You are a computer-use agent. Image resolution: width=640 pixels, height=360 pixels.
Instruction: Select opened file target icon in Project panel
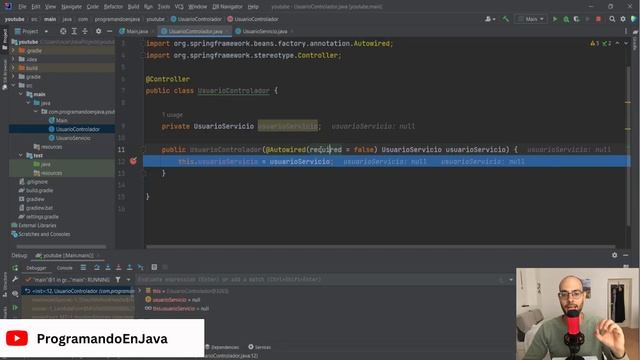point(63,31)
